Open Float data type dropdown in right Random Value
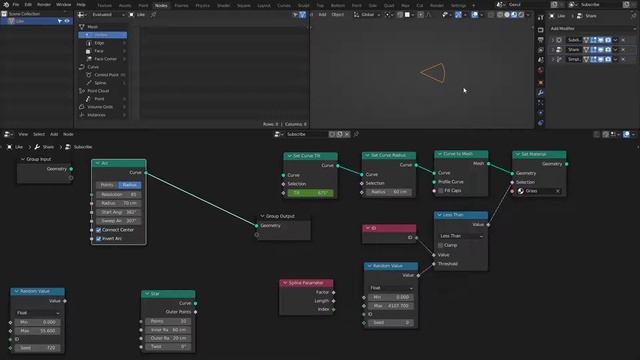 pyautogui.click(x=391, y=288)
